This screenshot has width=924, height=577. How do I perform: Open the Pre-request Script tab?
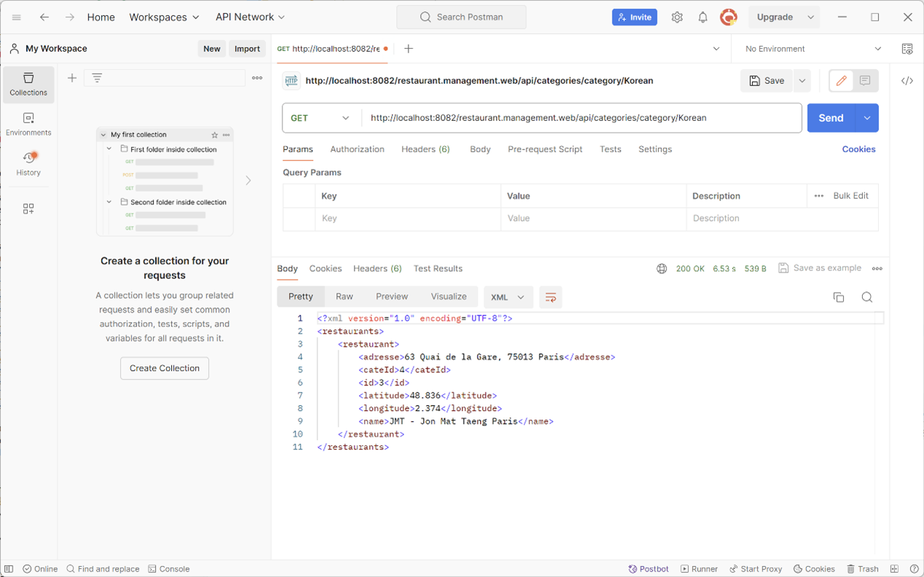545,149
